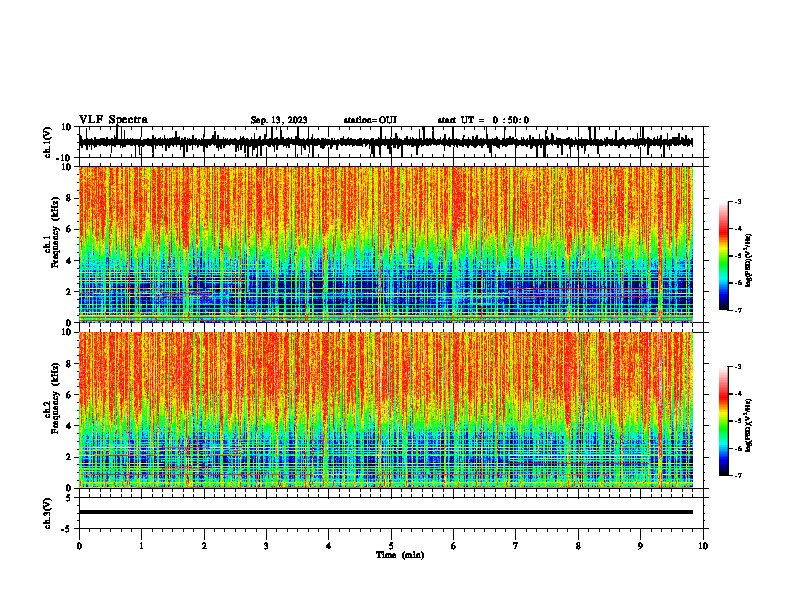Click the ch.1 spectrogram color scale bar

723,256
